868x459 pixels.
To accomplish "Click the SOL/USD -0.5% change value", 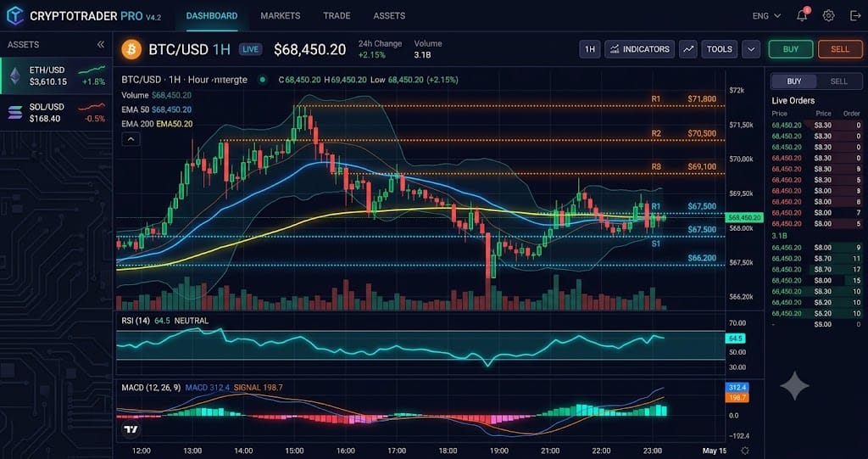I will [93, 119].
